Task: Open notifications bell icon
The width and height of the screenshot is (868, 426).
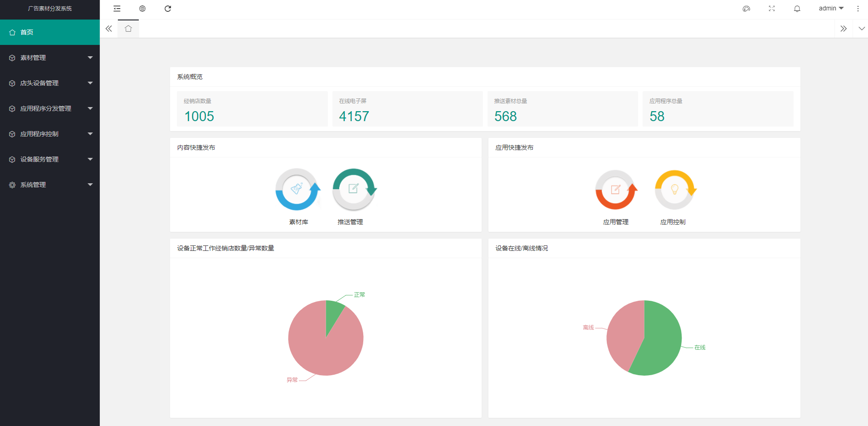Action: pos(797,9)
